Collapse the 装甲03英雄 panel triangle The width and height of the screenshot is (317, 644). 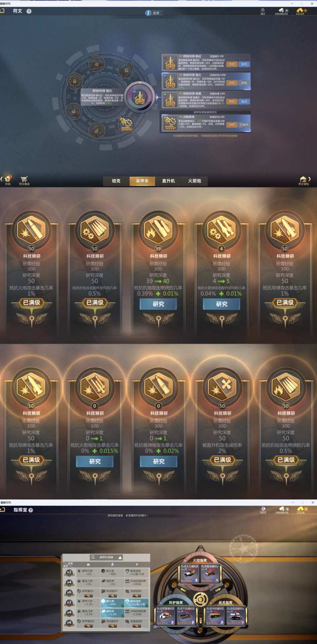click(x=120, y=557)
